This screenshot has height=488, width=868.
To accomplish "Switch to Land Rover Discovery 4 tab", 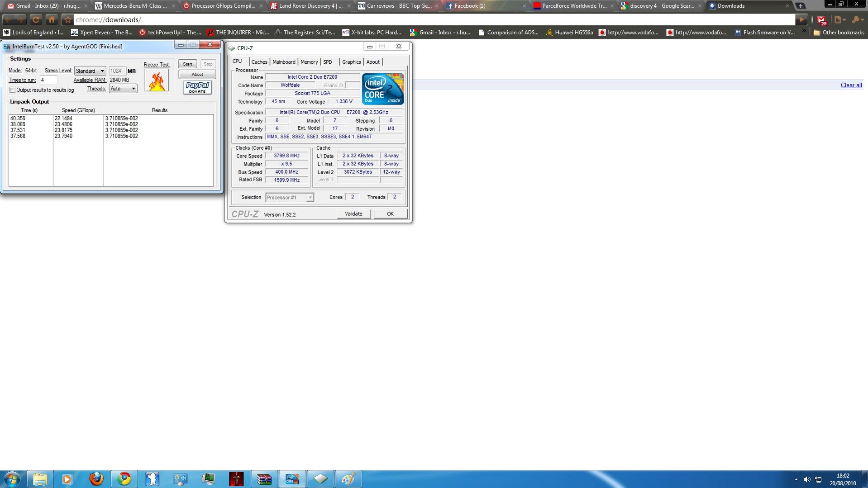I will pyautogui.click(x=309, y=6).
